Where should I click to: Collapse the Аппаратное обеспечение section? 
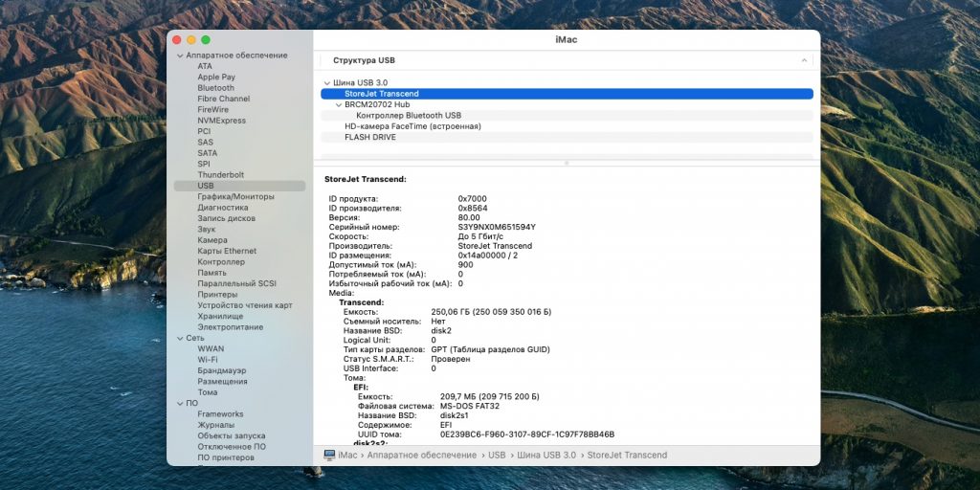180,56
